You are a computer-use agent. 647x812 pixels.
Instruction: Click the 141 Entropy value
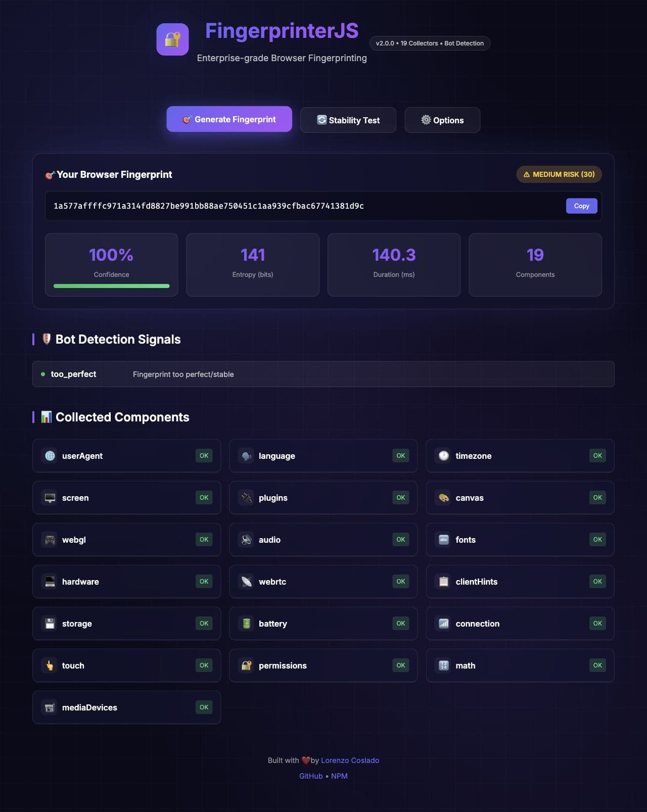click(253, 255)
